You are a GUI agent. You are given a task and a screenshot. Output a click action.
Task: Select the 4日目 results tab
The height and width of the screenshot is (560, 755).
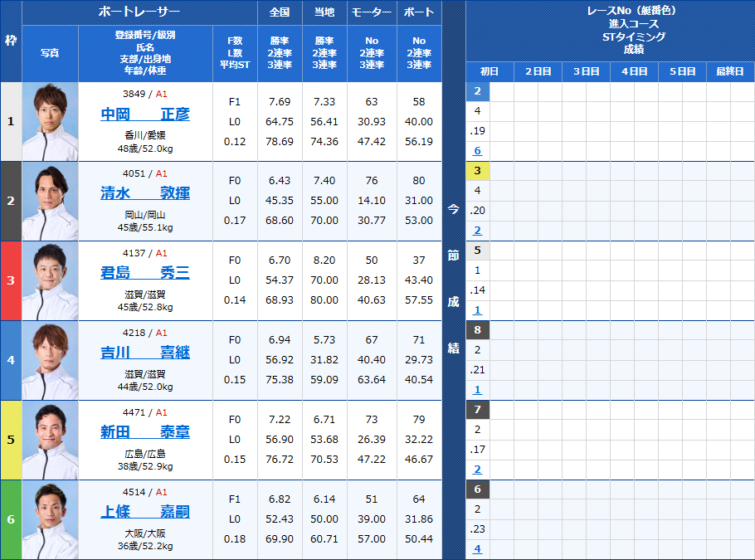(x=633, y=71)
